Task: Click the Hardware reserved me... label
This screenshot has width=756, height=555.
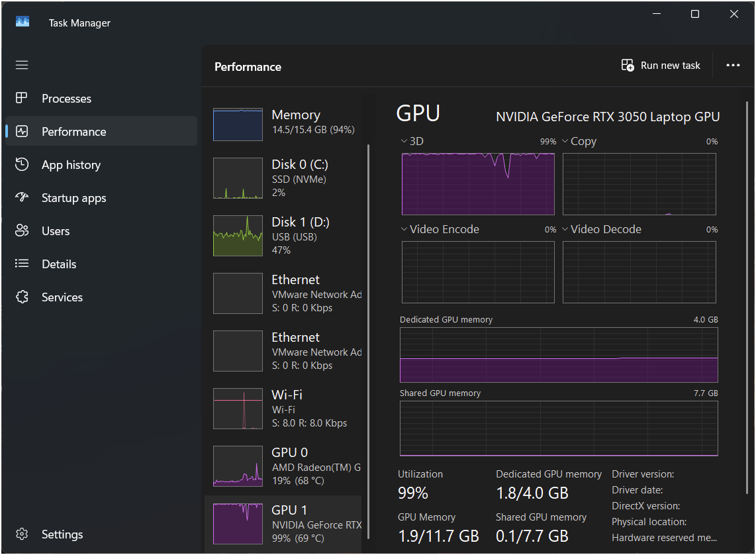Action: [664, 538]
